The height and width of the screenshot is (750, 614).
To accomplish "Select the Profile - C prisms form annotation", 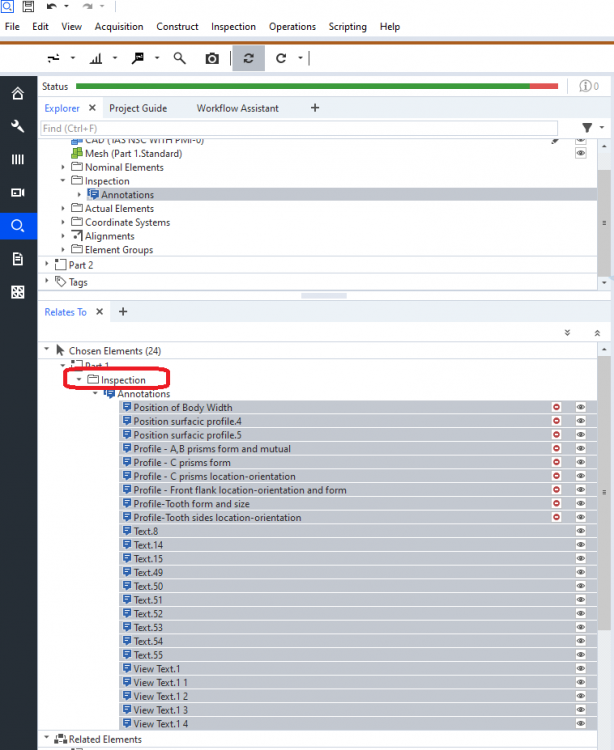I will (x=182, y=463).
